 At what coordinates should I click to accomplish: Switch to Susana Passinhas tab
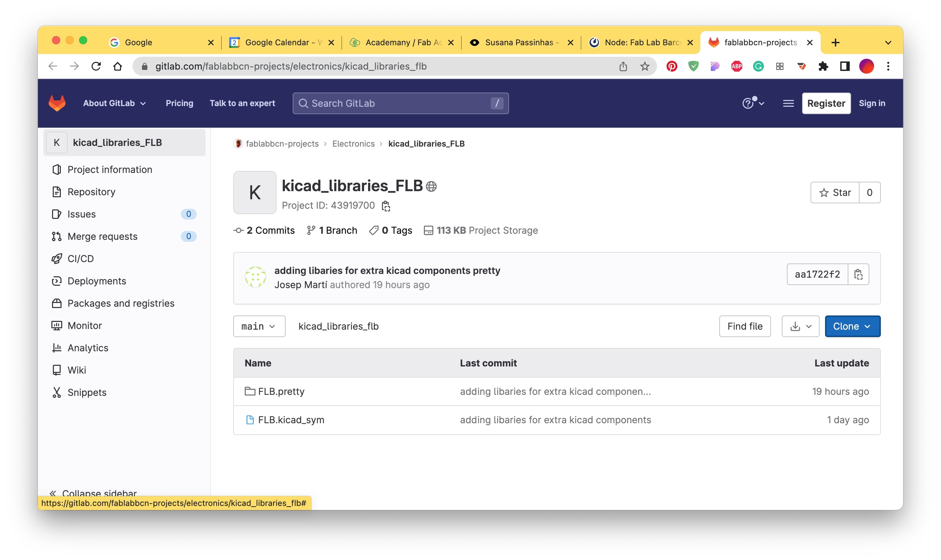point(522,43)
